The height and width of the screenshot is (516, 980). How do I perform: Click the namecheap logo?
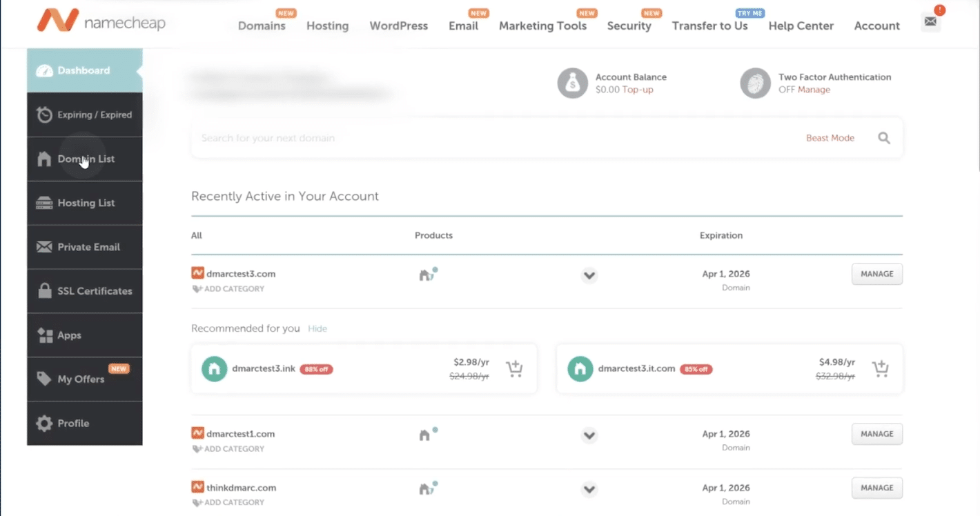101,22
